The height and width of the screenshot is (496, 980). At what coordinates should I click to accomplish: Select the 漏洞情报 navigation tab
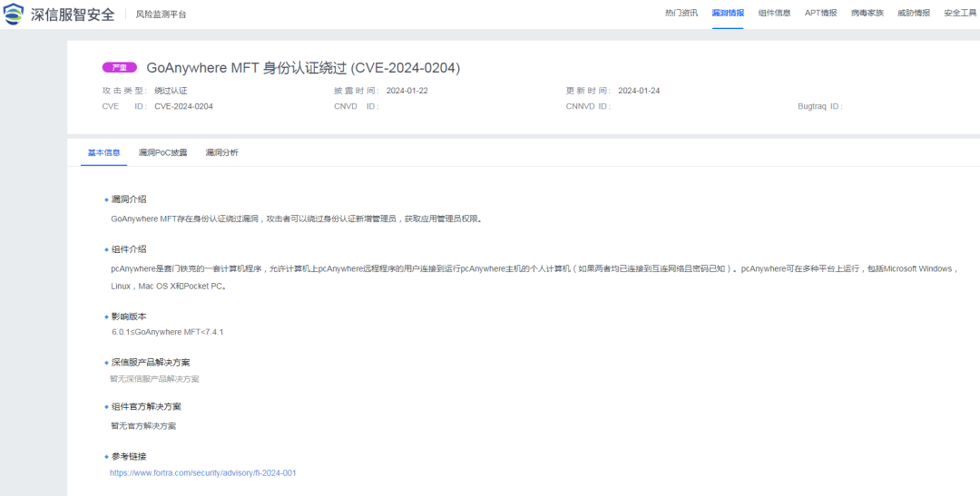coord(728,13)
